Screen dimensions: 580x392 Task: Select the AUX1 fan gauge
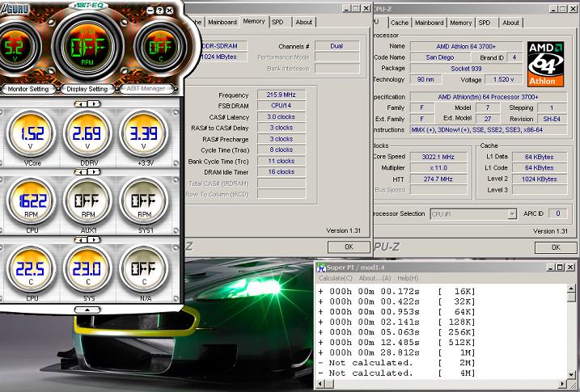[x=87, y=201]
